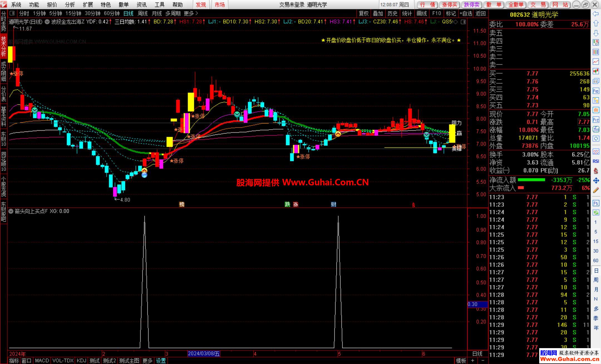This screenshot has width=601, height=364.
Task: Click the back arrow icon in right toolbar
Action: (596, 14)
